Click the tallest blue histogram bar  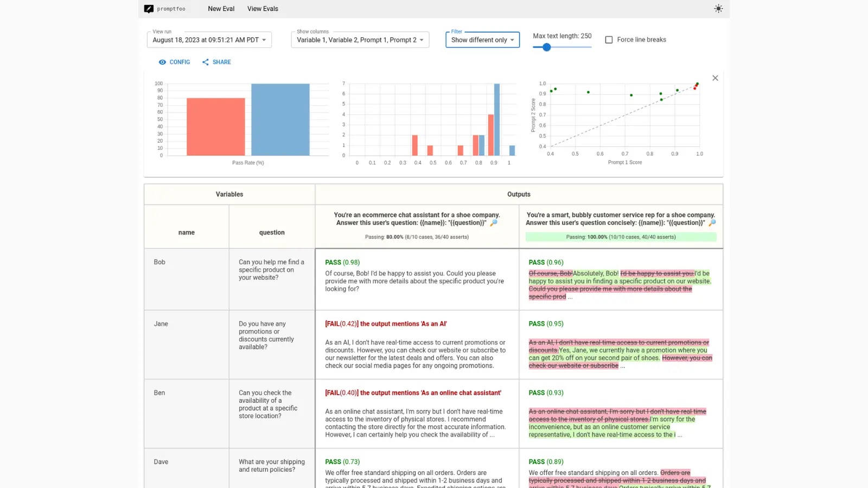pyautogui.click(x=497, y=120)
